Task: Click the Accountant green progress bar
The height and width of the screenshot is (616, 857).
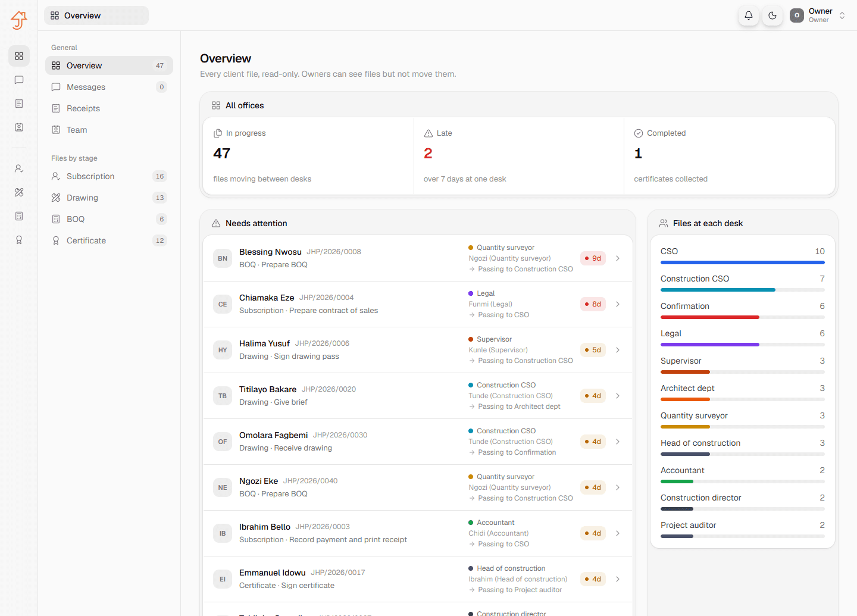Action: click(677, 481)
